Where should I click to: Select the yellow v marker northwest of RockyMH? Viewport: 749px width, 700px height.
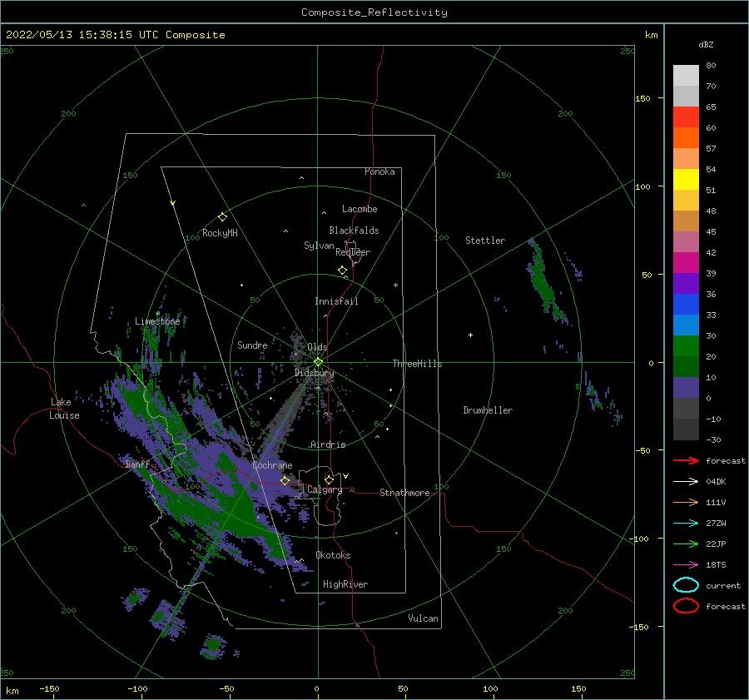click(173, 203)
